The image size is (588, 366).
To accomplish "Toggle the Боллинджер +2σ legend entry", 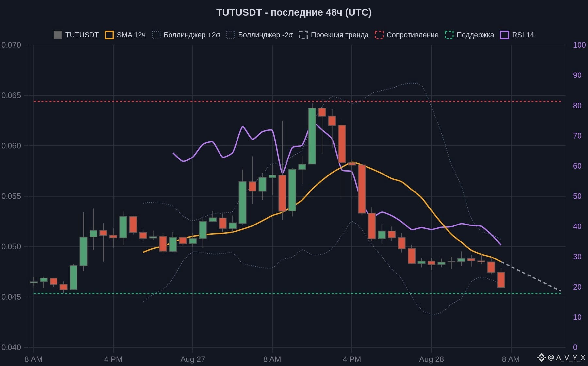I will 186,35.
